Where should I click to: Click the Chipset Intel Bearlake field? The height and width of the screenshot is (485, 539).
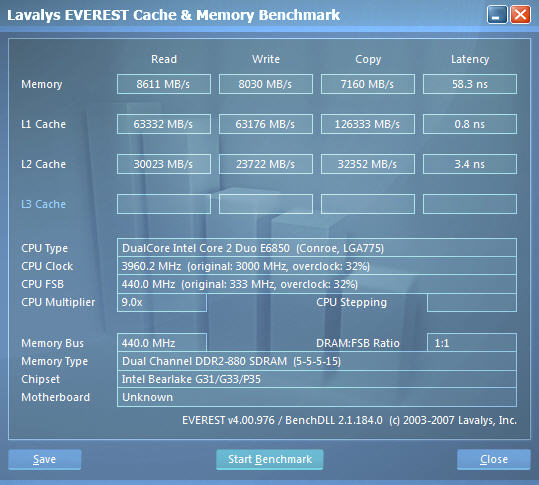[x=317, y=379]
